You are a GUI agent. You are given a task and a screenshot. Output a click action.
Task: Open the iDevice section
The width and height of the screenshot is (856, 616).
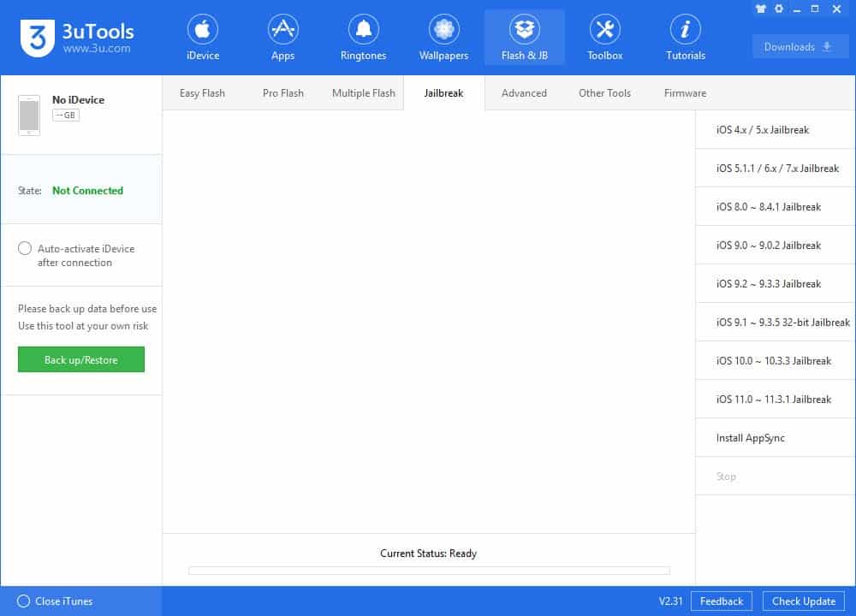(x=203, y=38)
